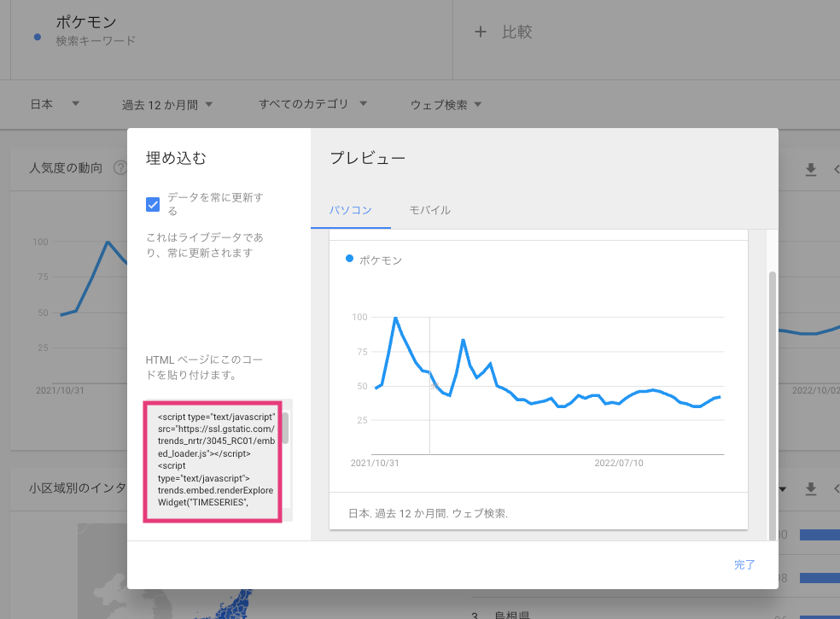Switch to the モバイル preview tab
Screen dimensions: 840x619
pos(429,210)
